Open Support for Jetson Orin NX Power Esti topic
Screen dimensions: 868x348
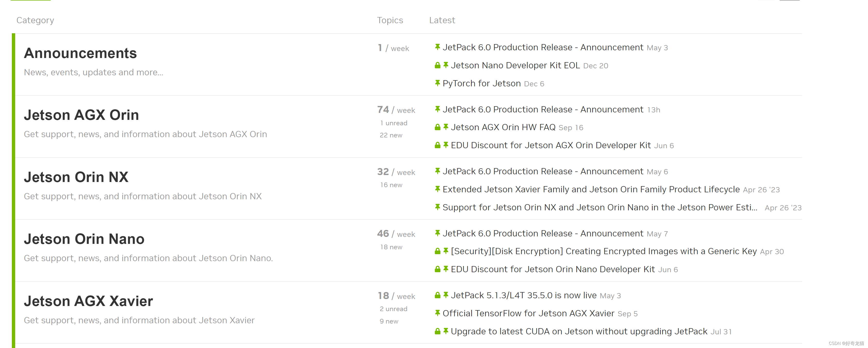pyautogui.click(x=600, y=208)
